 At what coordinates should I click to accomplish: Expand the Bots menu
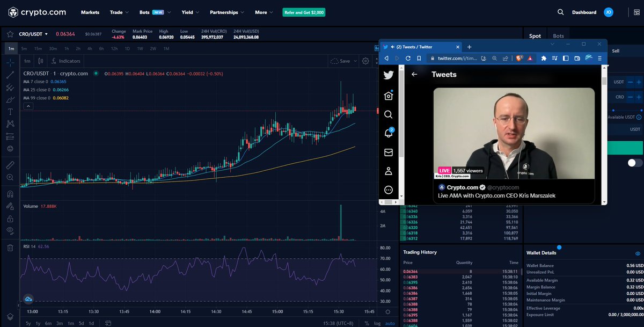pos(155,12)
